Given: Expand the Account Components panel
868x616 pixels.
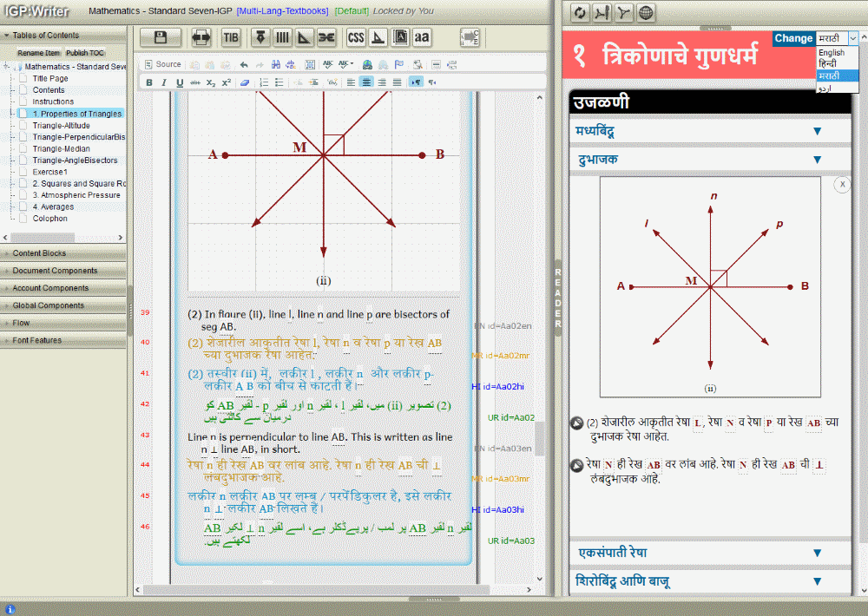Looking at the screenshot, I should (63, 288).
